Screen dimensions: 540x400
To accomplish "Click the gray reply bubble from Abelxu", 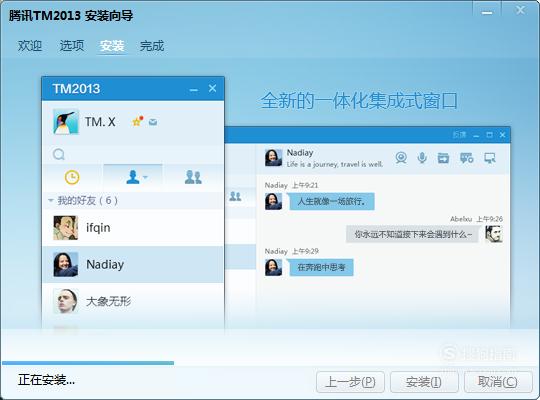I will [413, 235].
